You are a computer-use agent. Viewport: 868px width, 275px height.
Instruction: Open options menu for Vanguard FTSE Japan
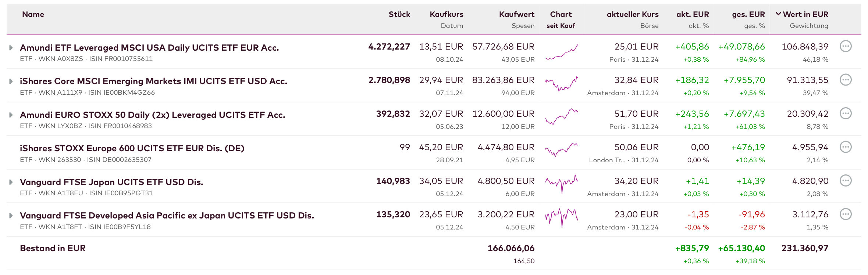846,181
